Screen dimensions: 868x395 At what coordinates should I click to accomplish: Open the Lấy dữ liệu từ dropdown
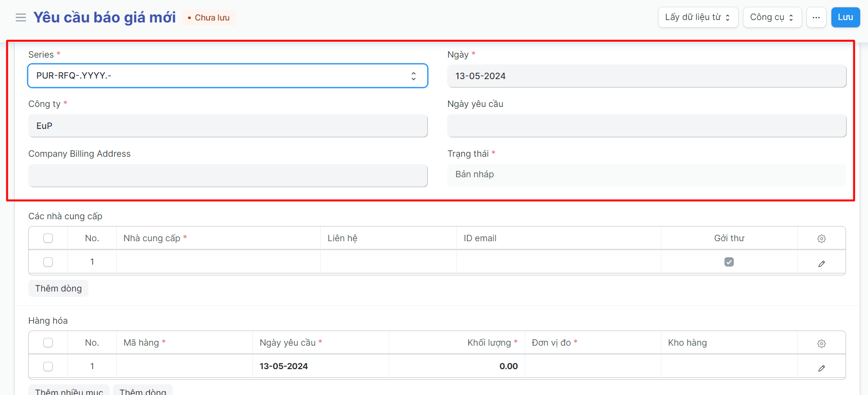click(697, 18)
